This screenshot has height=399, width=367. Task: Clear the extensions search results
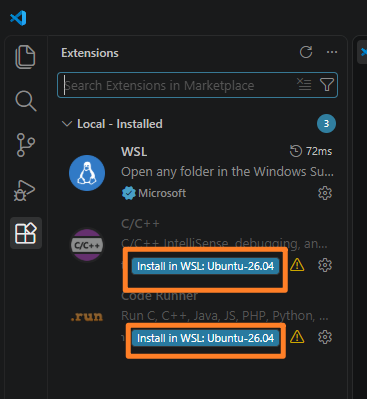click(304, 84)
